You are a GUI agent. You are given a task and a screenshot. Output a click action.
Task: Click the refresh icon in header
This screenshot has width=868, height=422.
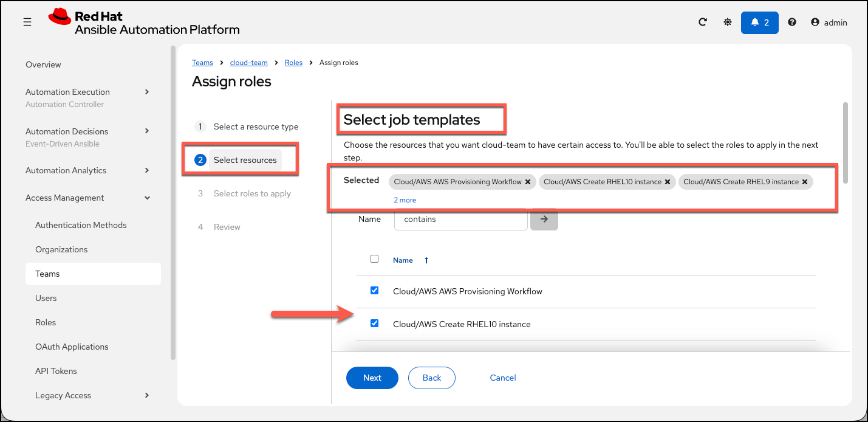(x=703, y=22)
